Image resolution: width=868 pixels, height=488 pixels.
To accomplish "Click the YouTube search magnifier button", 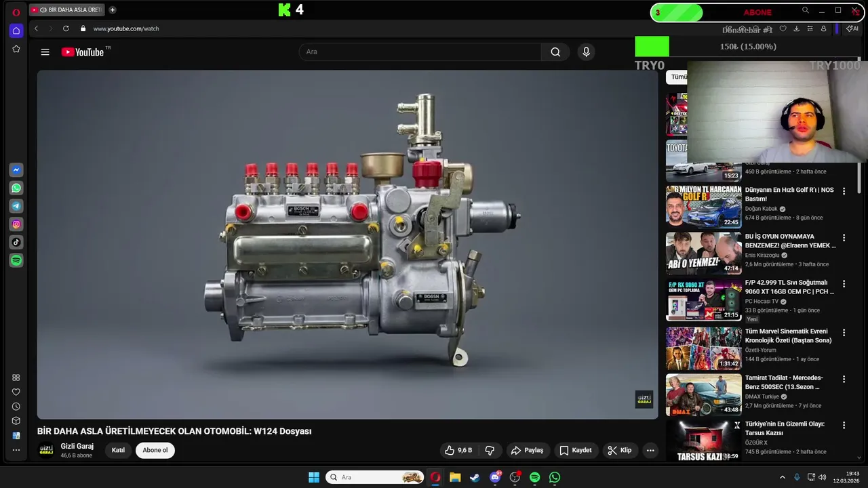I will point(555,52).
